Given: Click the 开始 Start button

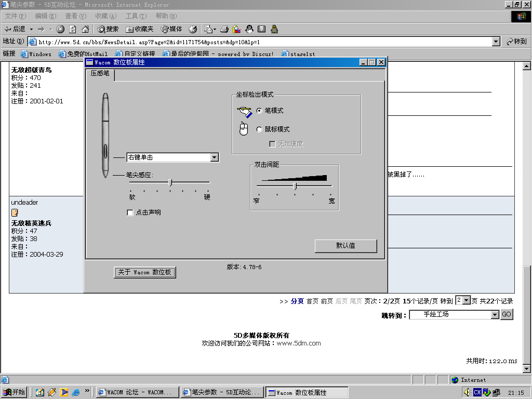Looking at the screenshot, I should pos(14,392).
